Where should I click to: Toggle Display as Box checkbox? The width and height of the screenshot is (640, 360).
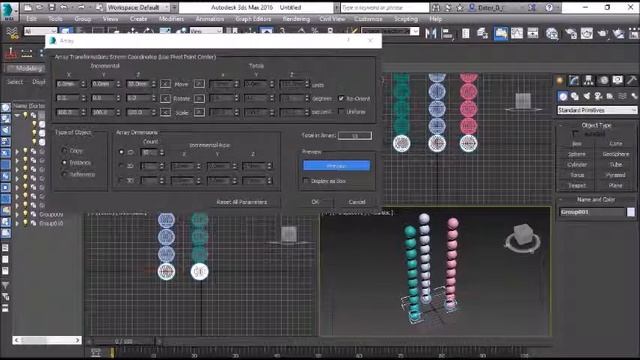point(306,180)
